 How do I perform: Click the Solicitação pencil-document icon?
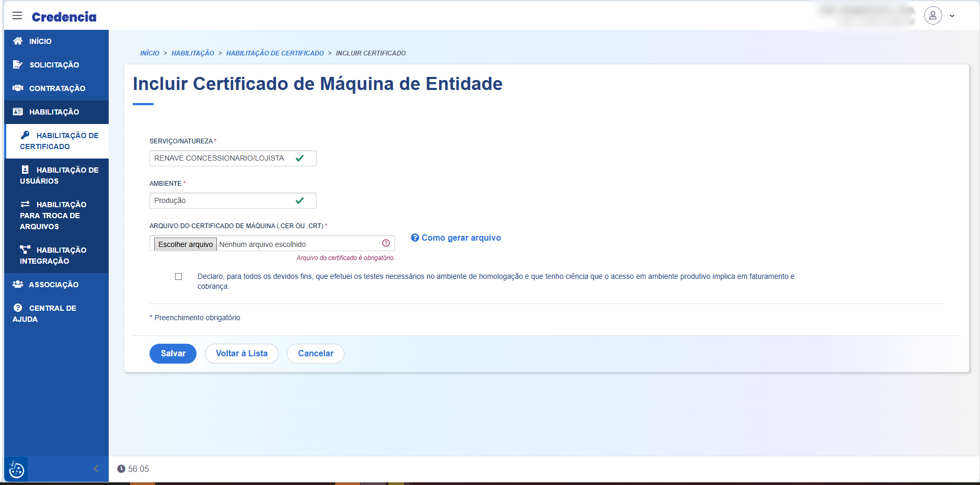(x=18, y=64)
